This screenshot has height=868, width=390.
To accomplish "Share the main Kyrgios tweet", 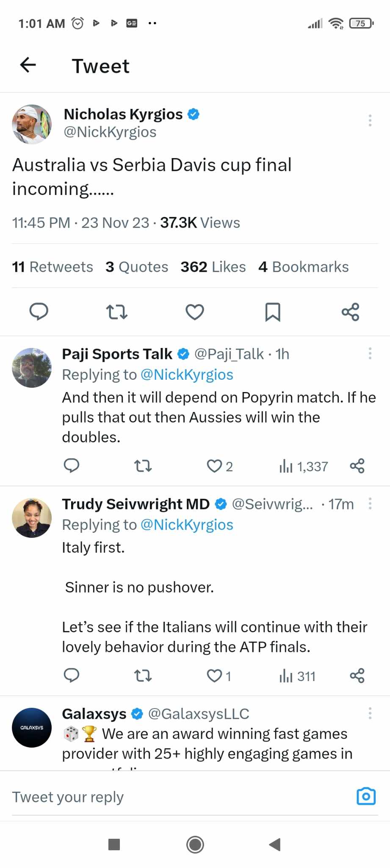I will pyautogui.click(x=350, y=312).
